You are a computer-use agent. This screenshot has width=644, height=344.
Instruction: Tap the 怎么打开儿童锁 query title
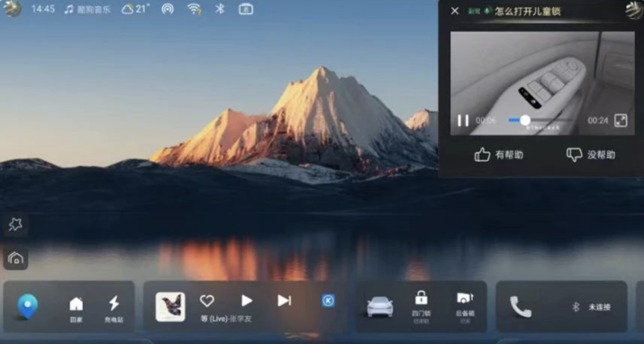tap(527, 11)
